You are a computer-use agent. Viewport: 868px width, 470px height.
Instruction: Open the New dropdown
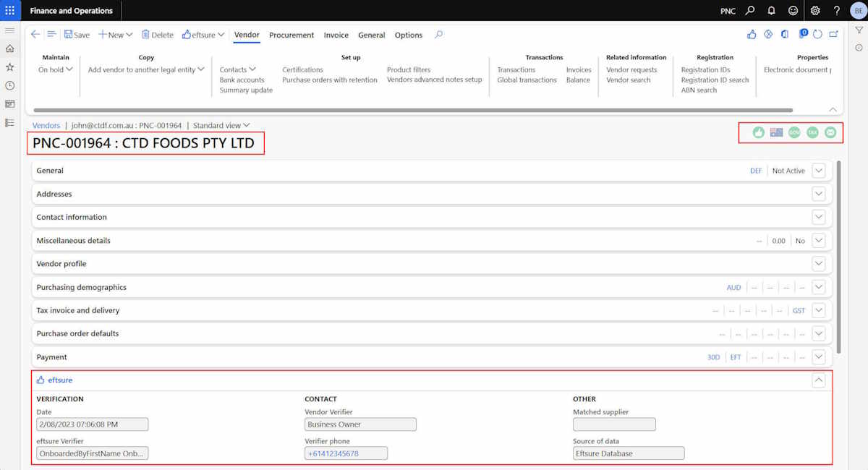click(116, 35)
